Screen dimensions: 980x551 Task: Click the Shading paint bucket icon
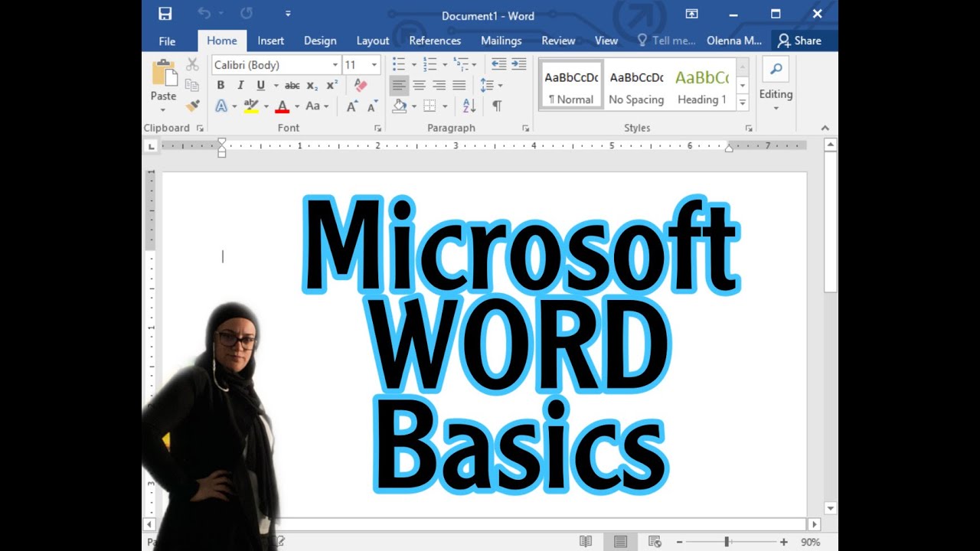399,106
